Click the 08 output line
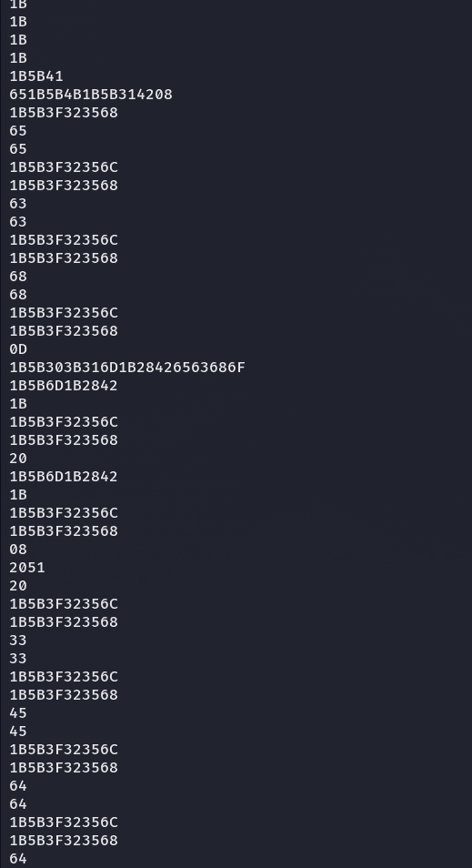The height and width of the screenshot is (868, 472). pos(18,550)
